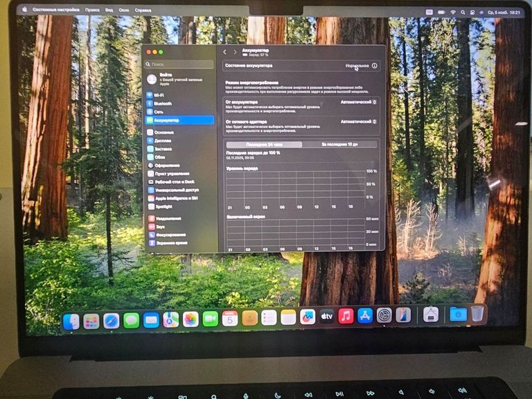Open the Apple menu
This screenshot has height=399, width=532.
pyautogui.click(x=24, y=10)
